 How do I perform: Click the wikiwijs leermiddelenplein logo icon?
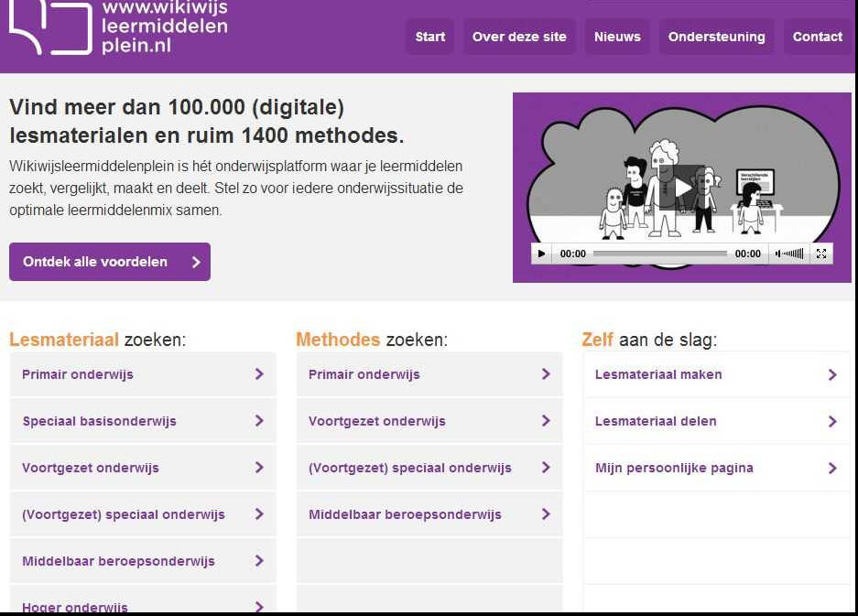(50, 27)
